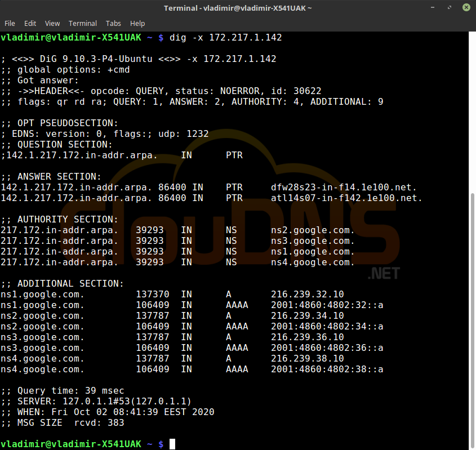Click IP address '216.239.32.10'

tap(307, 294)
